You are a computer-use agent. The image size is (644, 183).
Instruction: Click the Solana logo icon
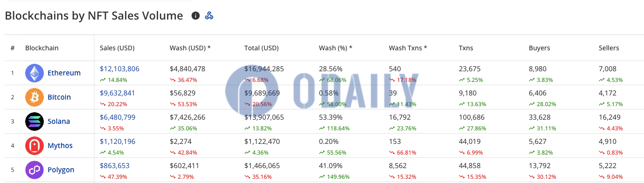[x=35, y=122]
